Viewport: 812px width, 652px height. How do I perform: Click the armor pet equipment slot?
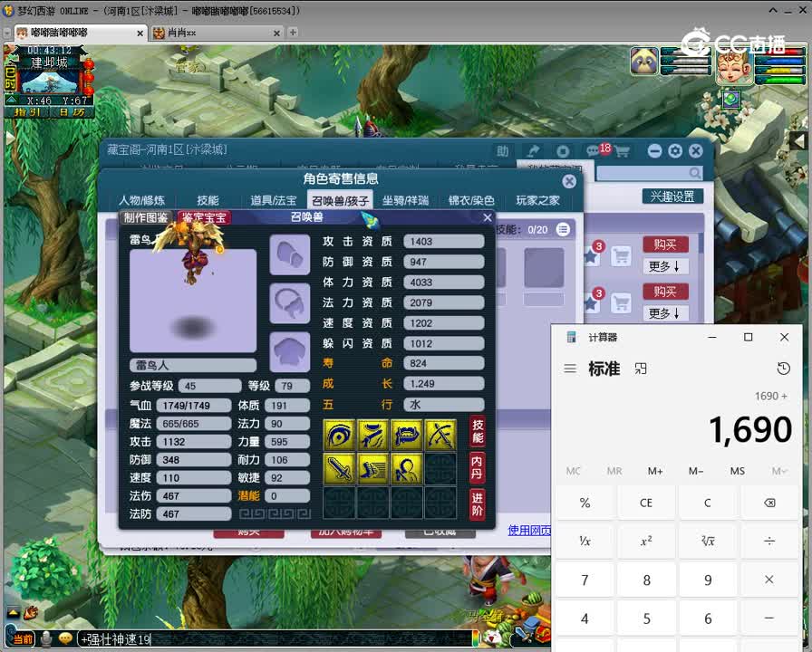coord(290,352)
